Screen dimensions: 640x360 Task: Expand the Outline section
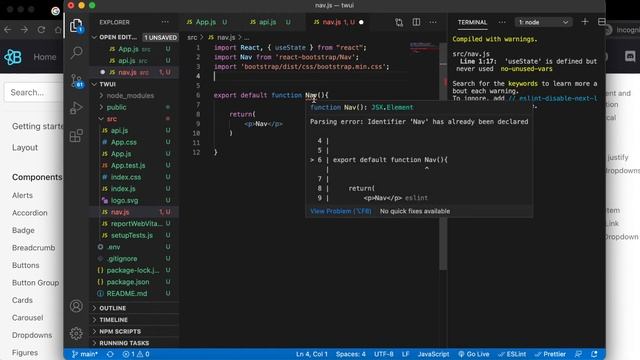134,308
